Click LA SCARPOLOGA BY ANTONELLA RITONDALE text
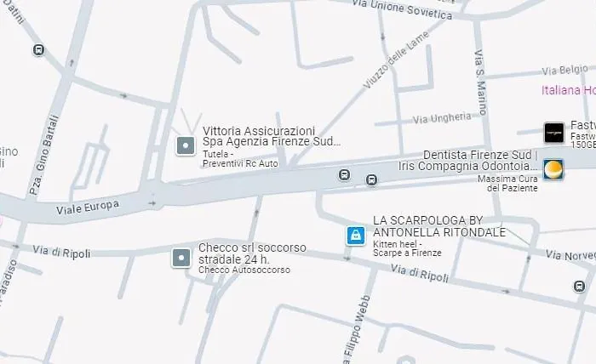596x364 pixels. 439,226
